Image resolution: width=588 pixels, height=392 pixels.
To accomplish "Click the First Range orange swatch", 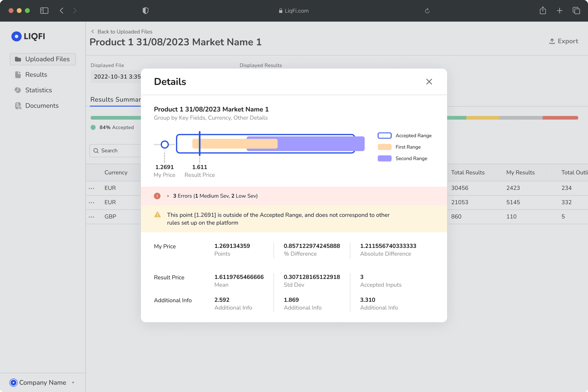I will tap(384, 147).
